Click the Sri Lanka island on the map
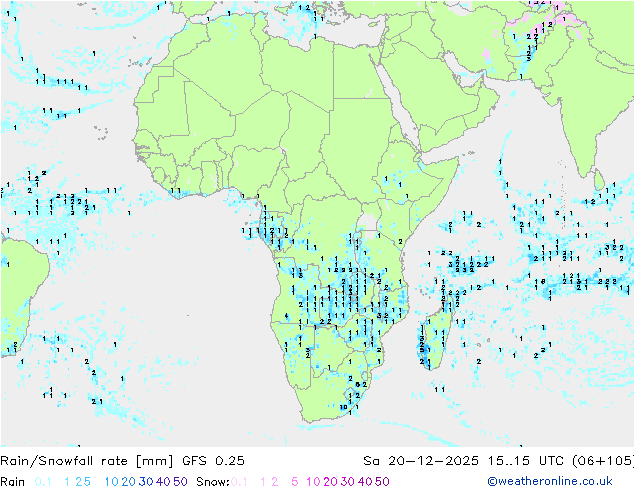634x490 pixels. (x=599, y=180)
